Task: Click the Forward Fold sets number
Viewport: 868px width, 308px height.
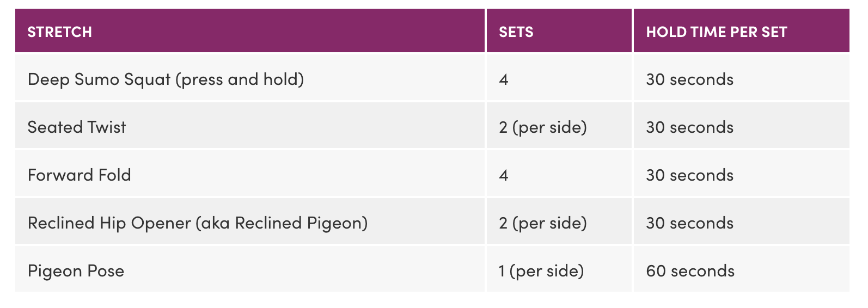Action: point(504,175)
